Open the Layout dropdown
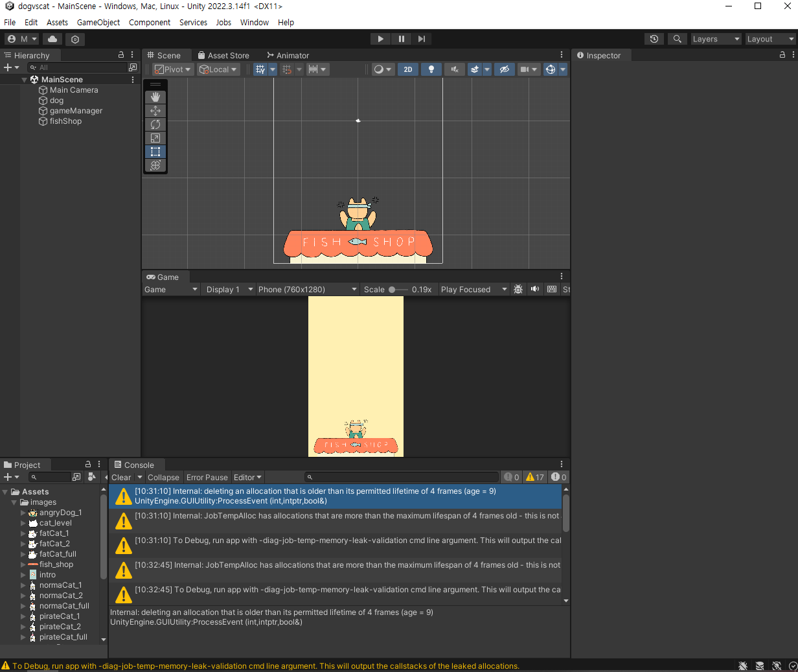The height and width of the screenshot is (672, 798). 770,39
